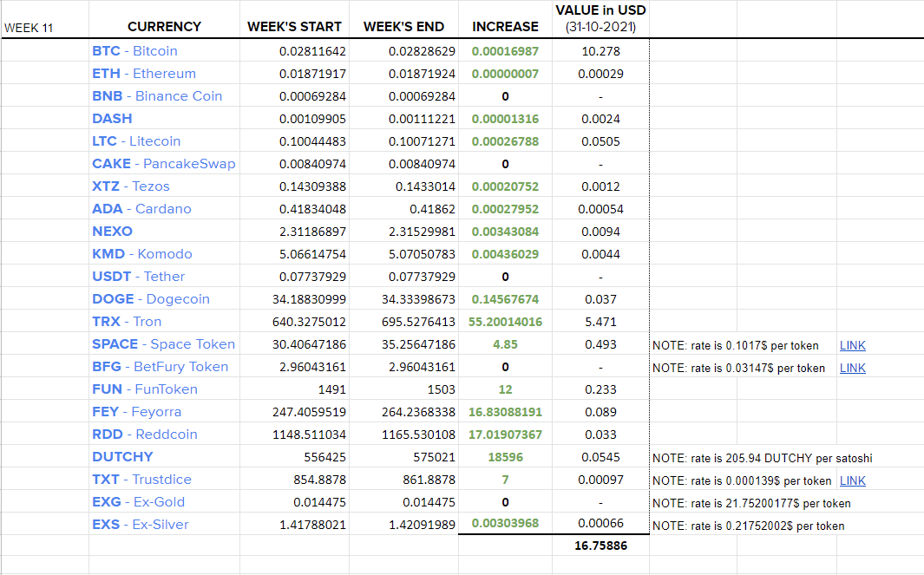Select KMD increase 0.00436029 cell
This screenshot has width=924, height=575.
tap(505, 254)
